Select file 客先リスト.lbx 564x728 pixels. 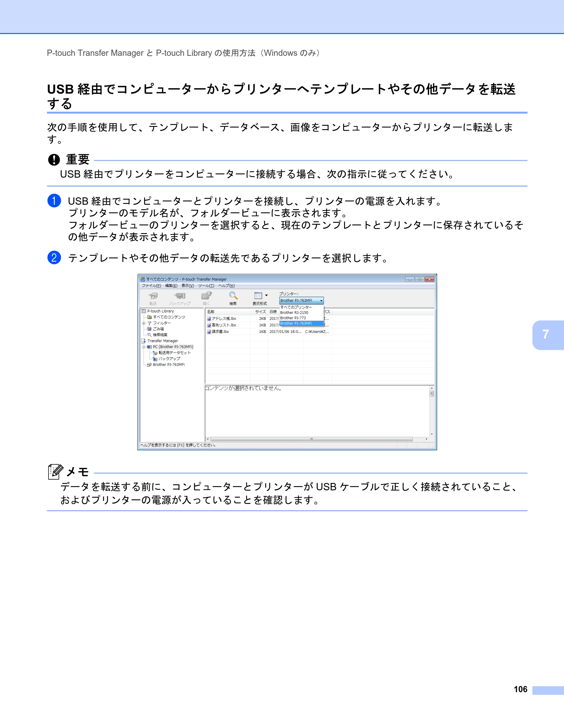(224, 325)
